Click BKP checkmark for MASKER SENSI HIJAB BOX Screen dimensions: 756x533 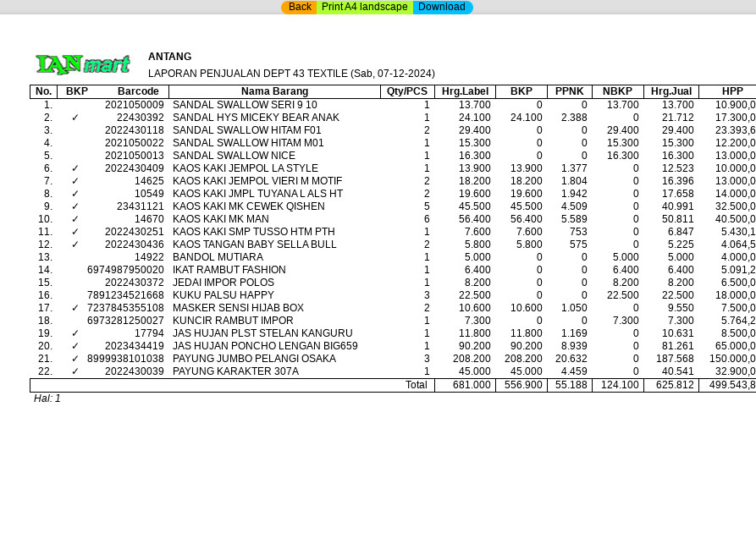[75, 308]
